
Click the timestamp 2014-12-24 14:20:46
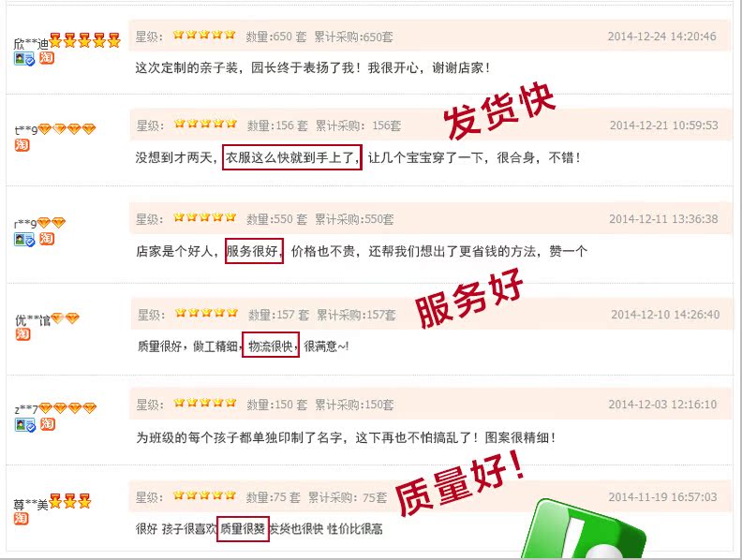coord(661,37)
